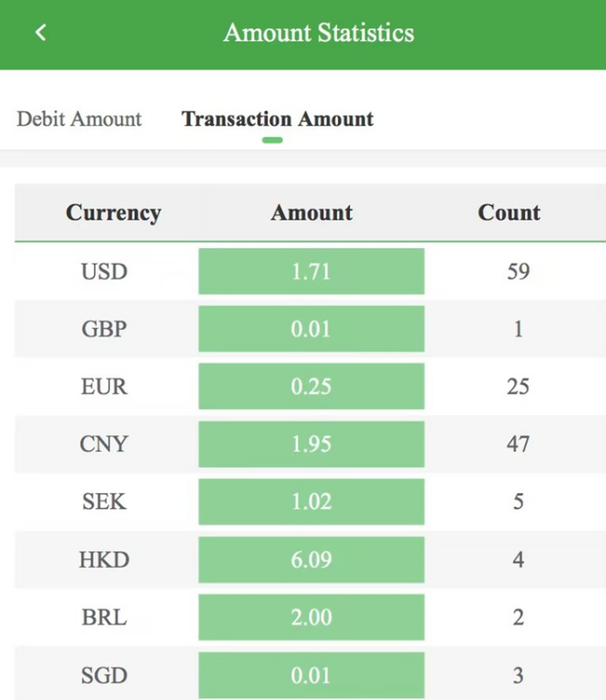Tap the EUR amount bar 0.25
The image size is (606, 700).
311,386
